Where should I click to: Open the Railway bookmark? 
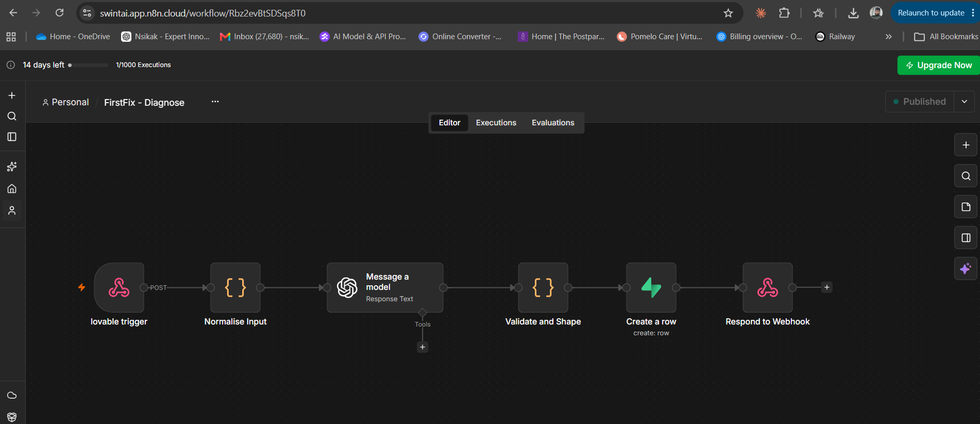(835, 37)
